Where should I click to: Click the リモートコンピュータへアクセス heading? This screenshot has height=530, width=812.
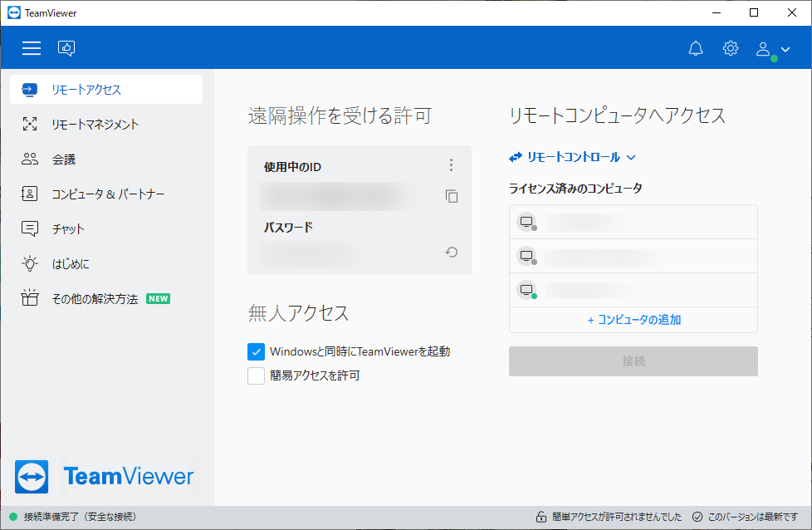(x=617, y=115)
